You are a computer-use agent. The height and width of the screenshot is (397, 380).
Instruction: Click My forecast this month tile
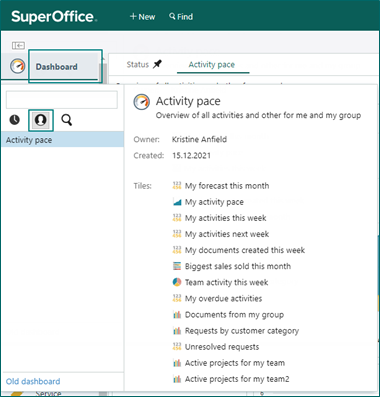click(x=227, y=186)
